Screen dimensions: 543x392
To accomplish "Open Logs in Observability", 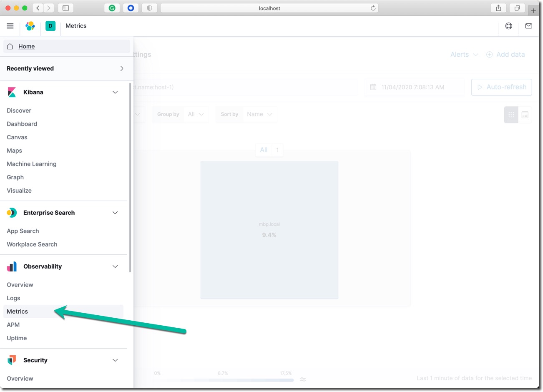I will coord(13,298).
